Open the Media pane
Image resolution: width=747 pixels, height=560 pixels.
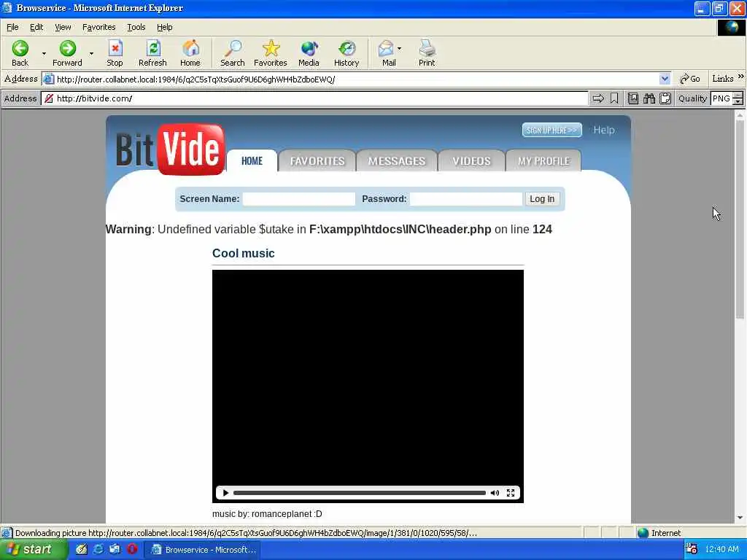click(309, 52)
